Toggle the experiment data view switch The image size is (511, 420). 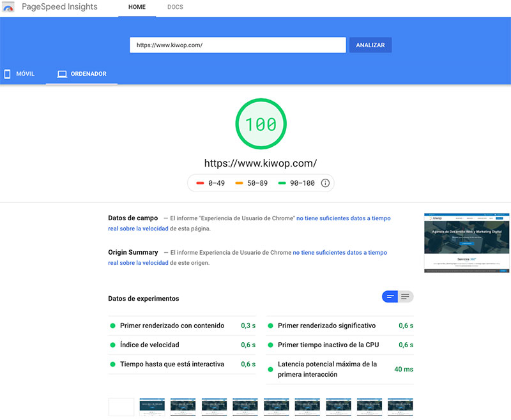[399, 296]
